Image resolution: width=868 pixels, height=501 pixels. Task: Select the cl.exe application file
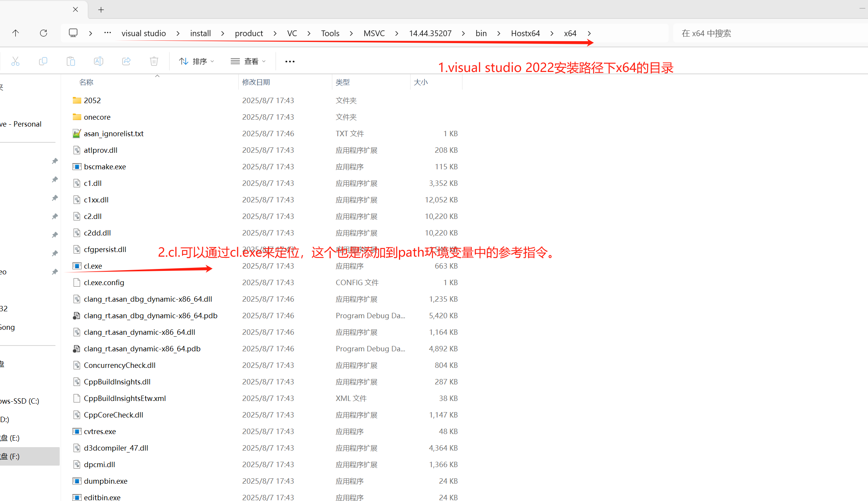pyautogui.click(x=93, y=266)
